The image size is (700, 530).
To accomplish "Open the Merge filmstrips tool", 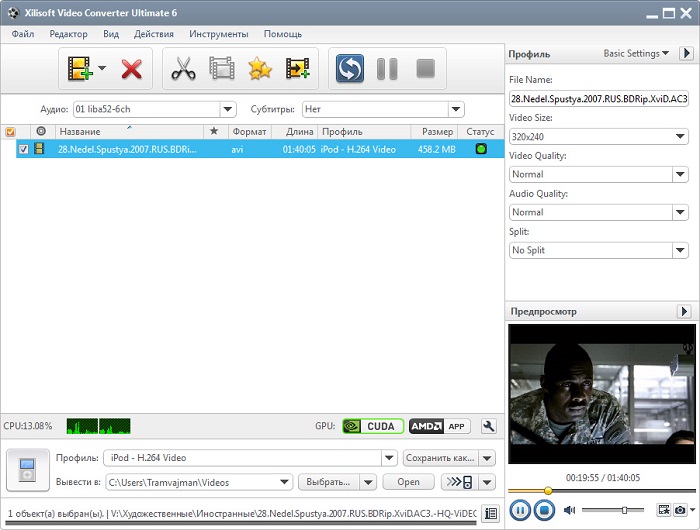I will tap(222, 68).
